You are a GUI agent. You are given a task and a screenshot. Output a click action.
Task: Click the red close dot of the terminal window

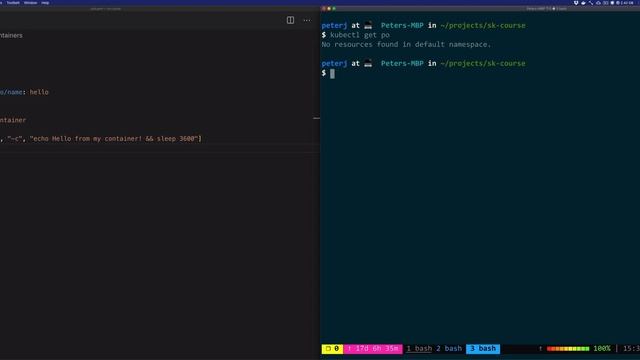[x=324, y=9]
